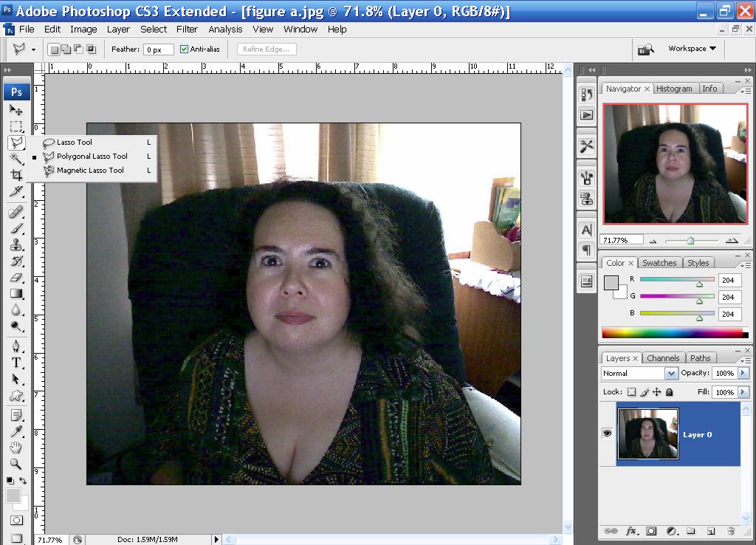756x545 pixels.
Task: Click the add layer style fx icon
Action: pos(632,531)
